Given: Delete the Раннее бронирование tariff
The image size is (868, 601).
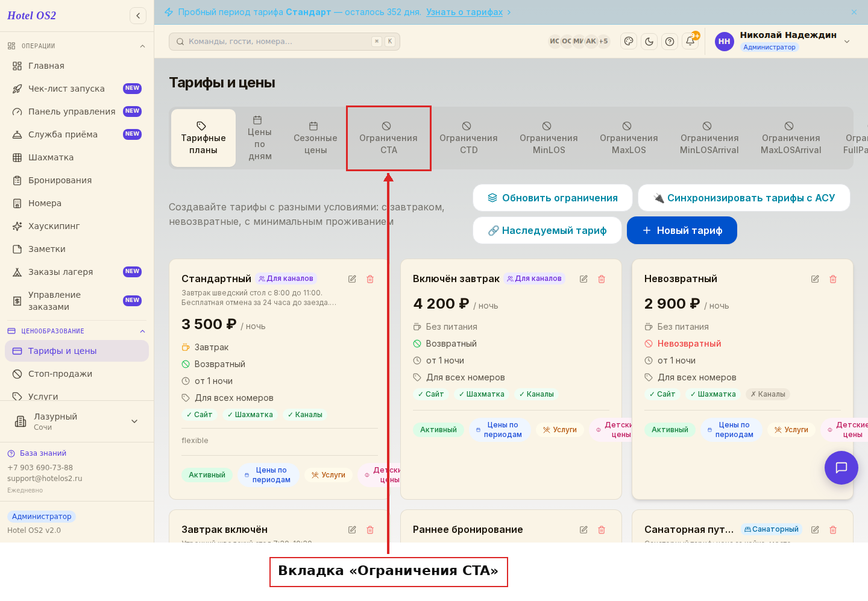Looking at the screenshot, I should coord(602,530).
